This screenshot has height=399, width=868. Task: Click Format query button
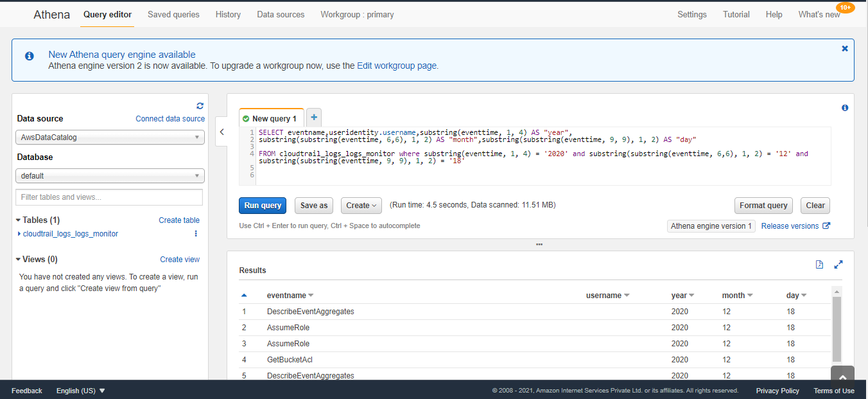(x=763, y=205)
